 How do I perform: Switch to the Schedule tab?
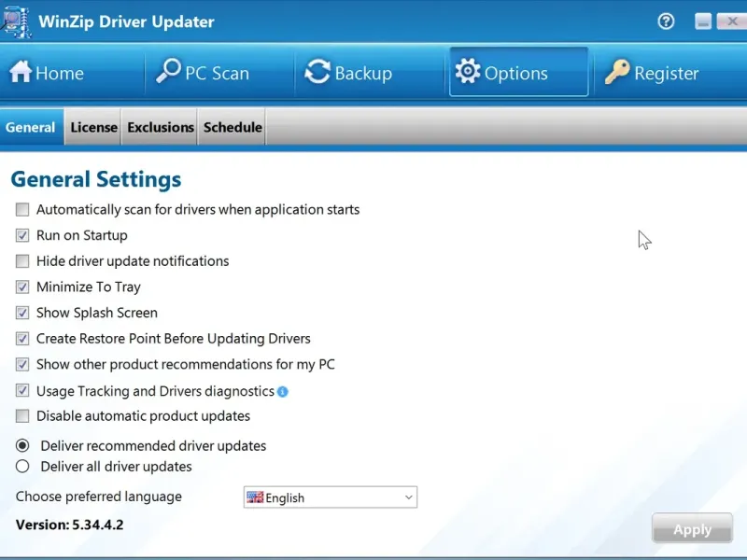[x=233, y=127]
